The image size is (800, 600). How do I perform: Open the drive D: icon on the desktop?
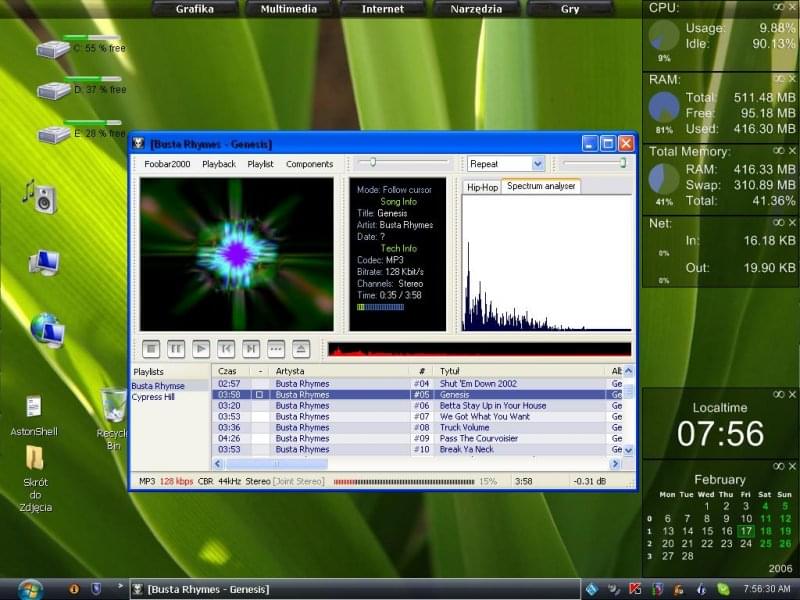pos(54,91)
